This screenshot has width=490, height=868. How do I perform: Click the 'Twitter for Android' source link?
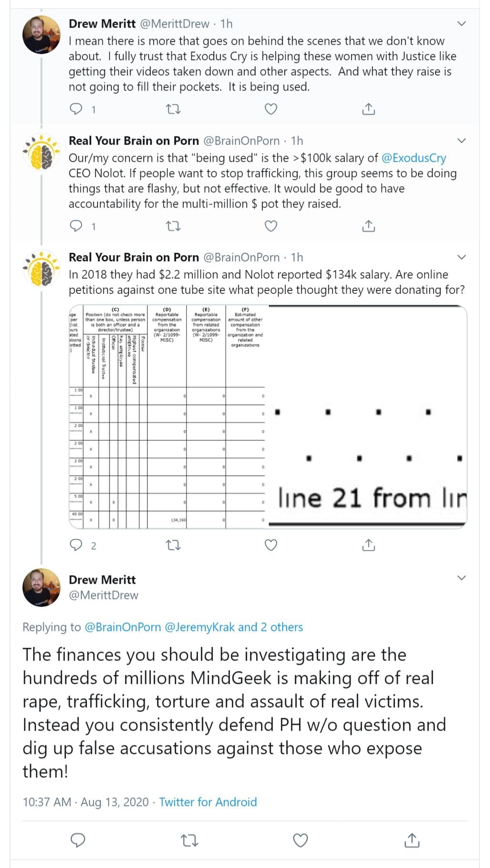[208, 802]
